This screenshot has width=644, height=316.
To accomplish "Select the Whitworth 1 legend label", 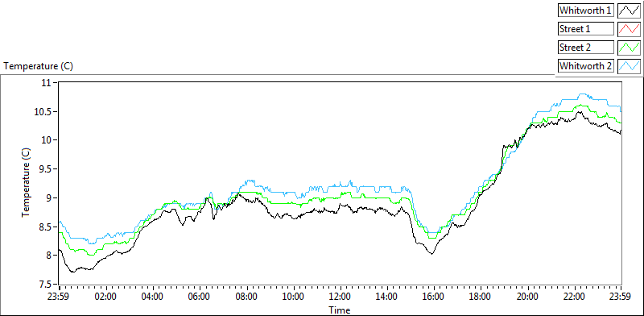I will tap(586, 10).
